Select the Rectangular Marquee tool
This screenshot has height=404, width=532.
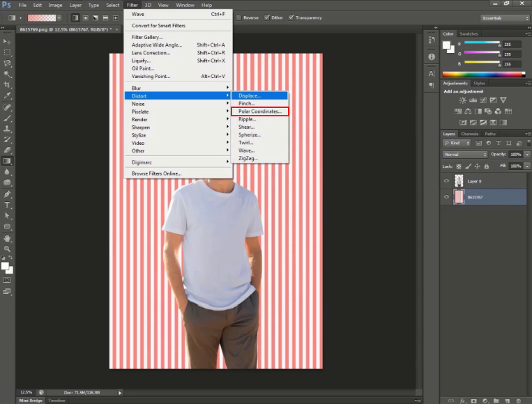(x=7, y=52)
